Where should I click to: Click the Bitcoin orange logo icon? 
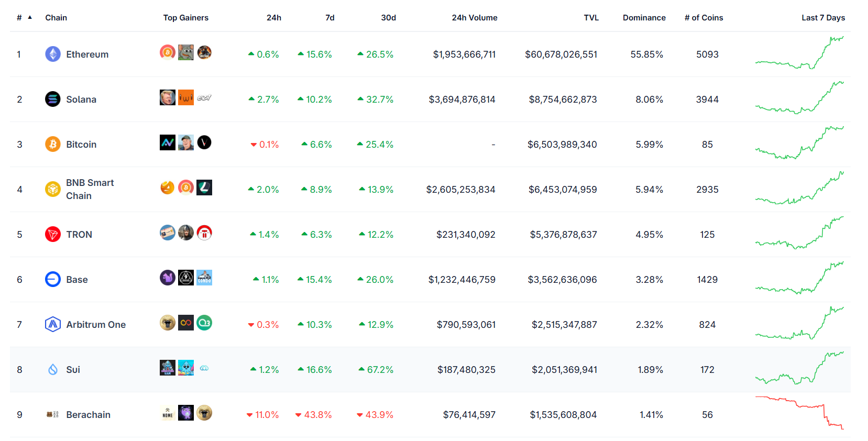pyautogui.click(x=53, y=144)
